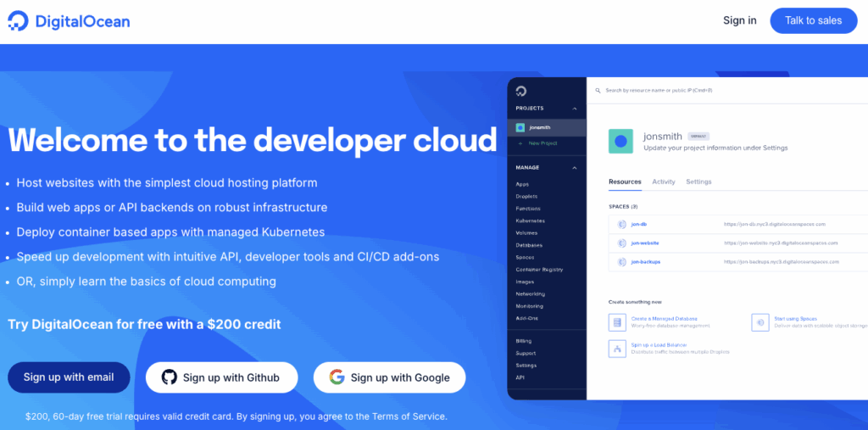Screen dimensions: 868x430
Task: Open Add-Ons in the sidebar
Action: 526,318
